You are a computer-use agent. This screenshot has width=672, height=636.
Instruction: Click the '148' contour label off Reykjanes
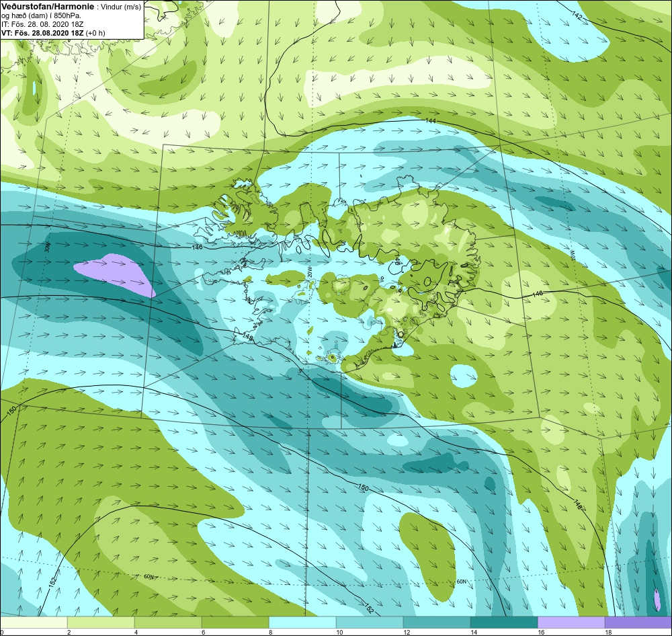click(x=248, y=338)
